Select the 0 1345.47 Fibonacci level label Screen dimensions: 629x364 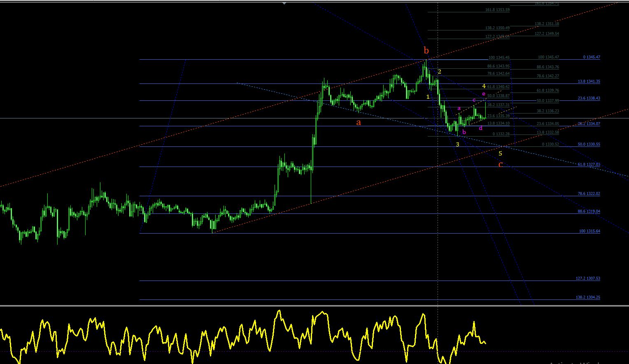pyautogui.click(x=592, y=57)
